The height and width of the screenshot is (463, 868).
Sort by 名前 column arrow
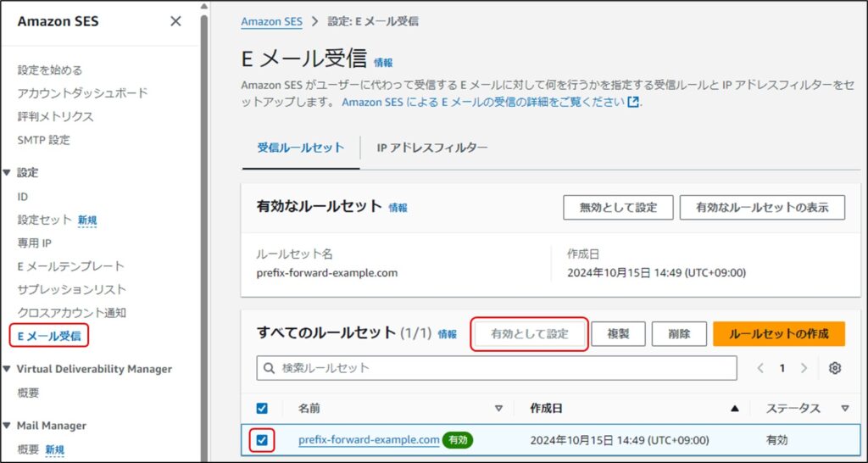point(498,409)
